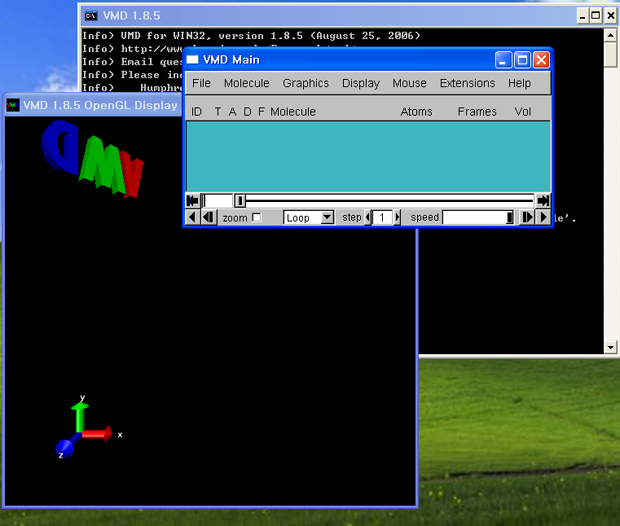Click the OpenGL Display window title icon
Screen dimensions: 620x526
click(x=13, y=105)
